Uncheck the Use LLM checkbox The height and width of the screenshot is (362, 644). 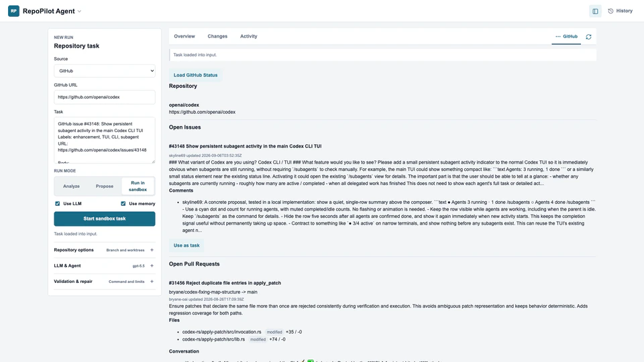point(58,204)
